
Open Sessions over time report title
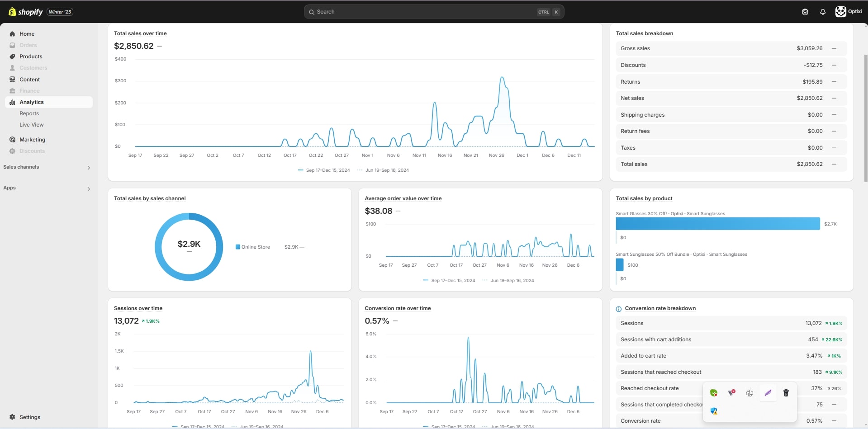click(x=138, y=308)
